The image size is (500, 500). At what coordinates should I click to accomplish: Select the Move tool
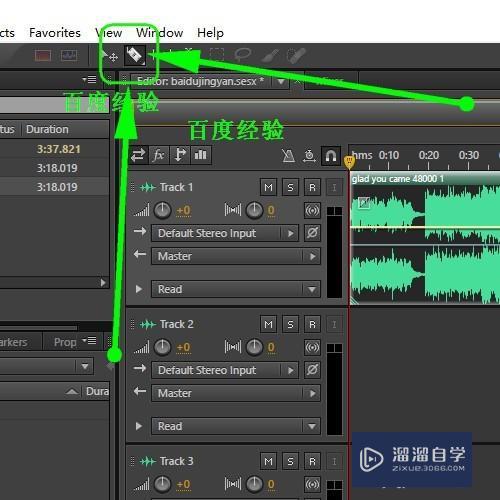click(x=110, y=56)
